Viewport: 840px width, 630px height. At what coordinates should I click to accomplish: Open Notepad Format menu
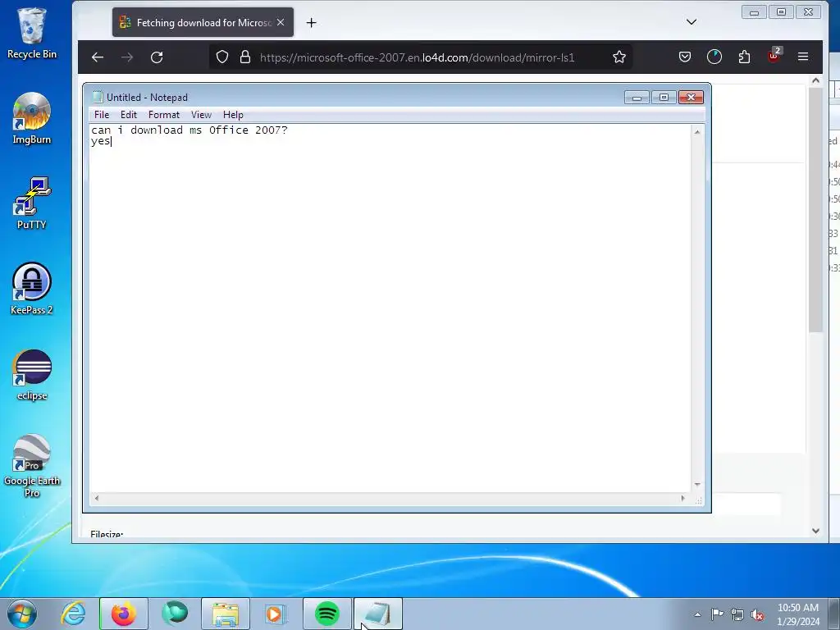[x=164, y=115]
